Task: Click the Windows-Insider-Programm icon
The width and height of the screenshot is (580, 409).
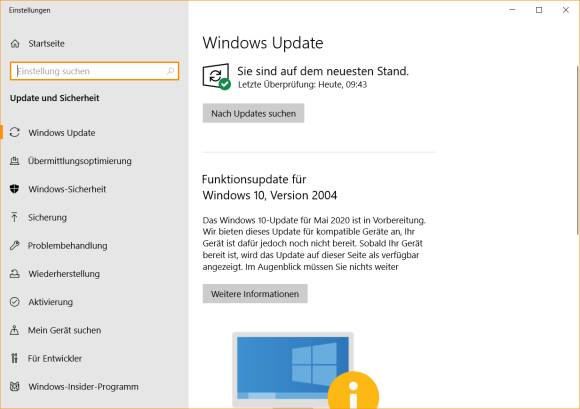Action: [x=14, y=386]
